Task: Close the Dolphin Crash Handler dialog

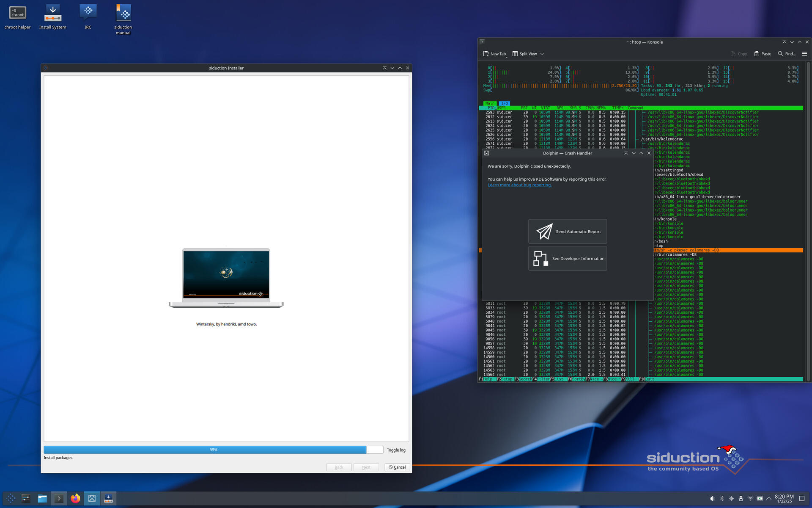Action: point(649,153)
